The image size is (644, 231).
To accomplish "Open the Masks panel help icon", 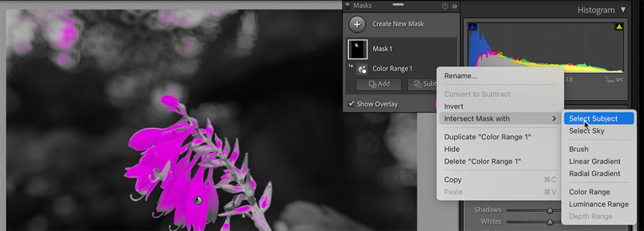I will pos(445,6).
